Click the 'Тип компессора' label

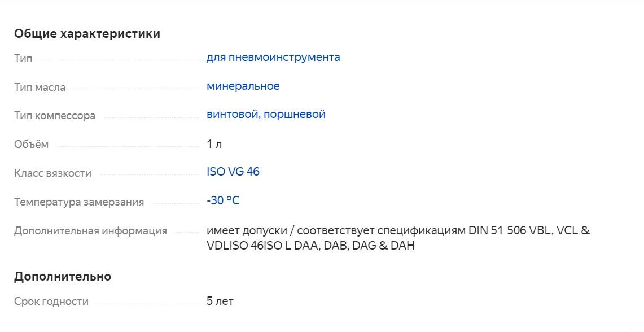55,116
